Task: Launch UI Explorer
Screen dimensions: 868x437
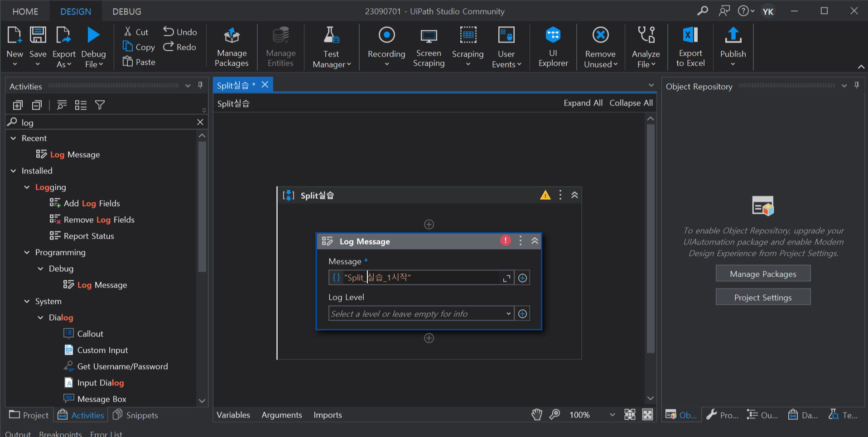Action: [553, 47]
